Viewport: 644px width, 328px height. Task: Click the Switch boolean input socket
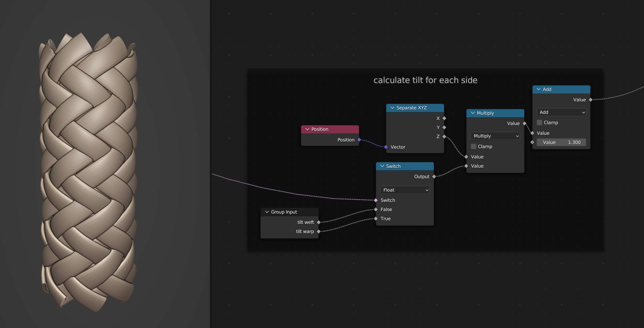coord(376,200)
